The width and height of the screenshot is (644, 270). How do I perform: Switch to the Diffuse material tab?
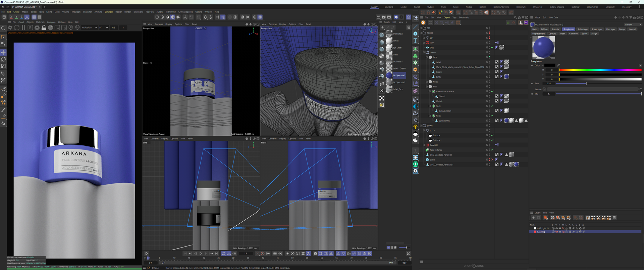[544, 29]
